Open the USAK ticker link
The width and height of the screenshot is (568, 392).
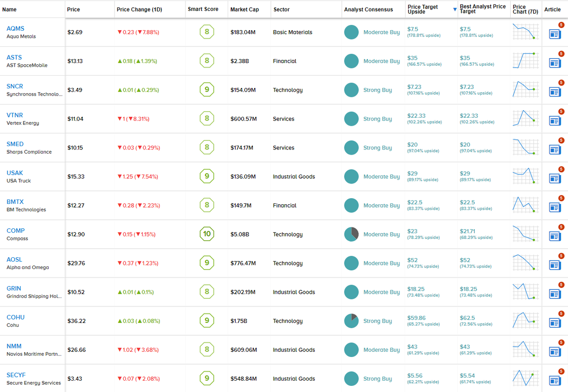15,173
